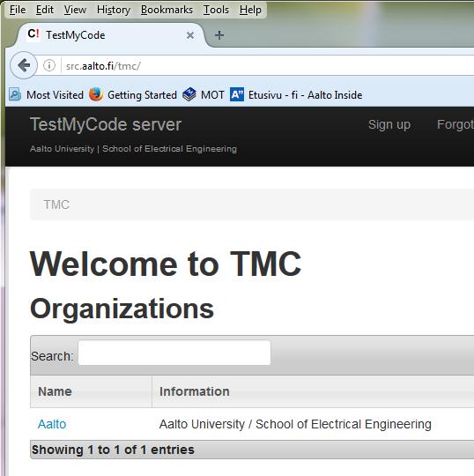Open the Most Visited bookmarks folder
474x476 pixels.
pyautogui.click(x=46, y=94)
